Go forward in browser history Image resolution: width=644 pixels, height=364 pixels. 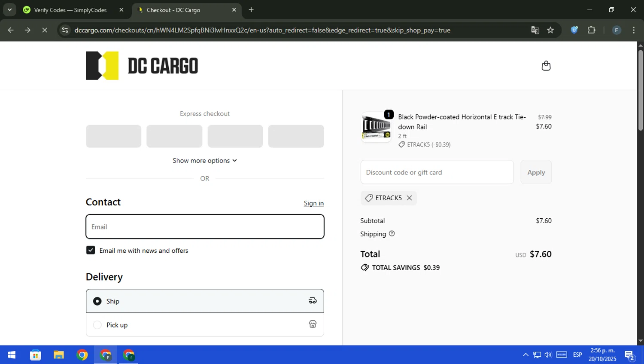click(x=27, y=30)
